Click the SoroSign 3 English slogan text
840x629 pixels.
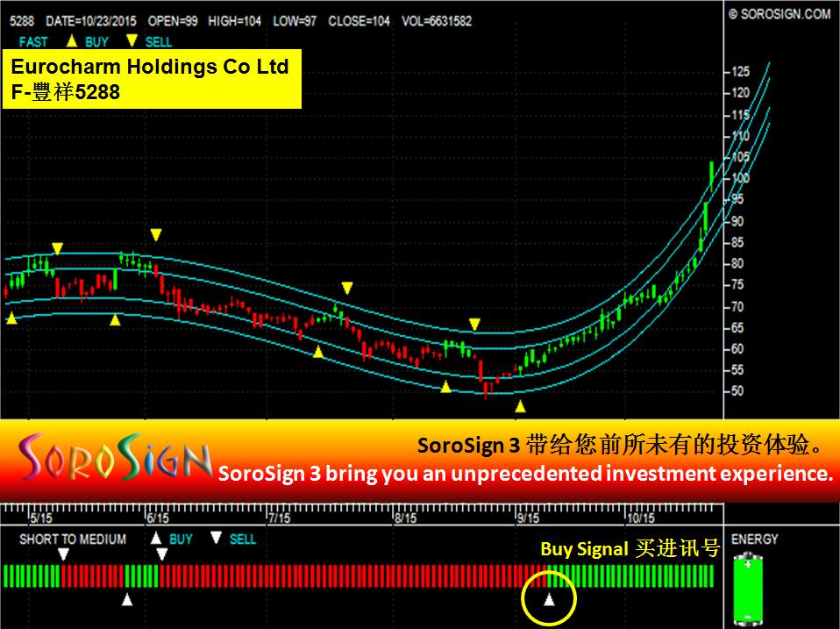point(525,473)
